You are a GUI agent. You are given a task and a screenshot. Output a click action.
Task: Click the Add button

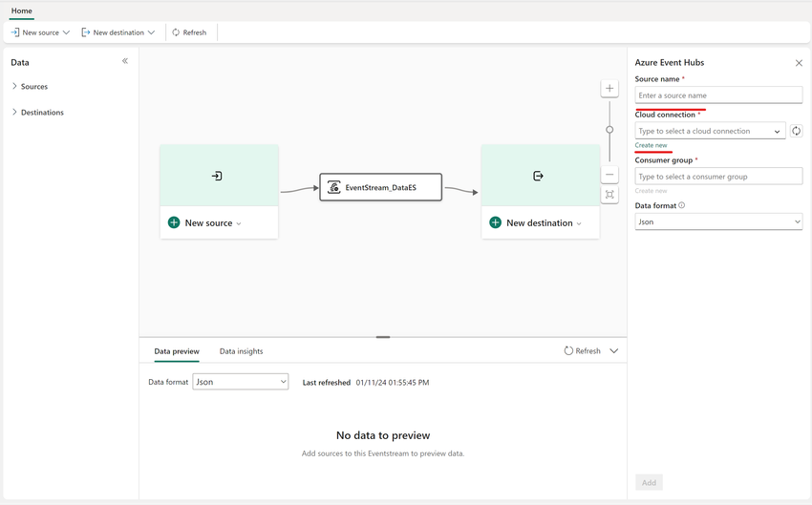tap(649, 483)
